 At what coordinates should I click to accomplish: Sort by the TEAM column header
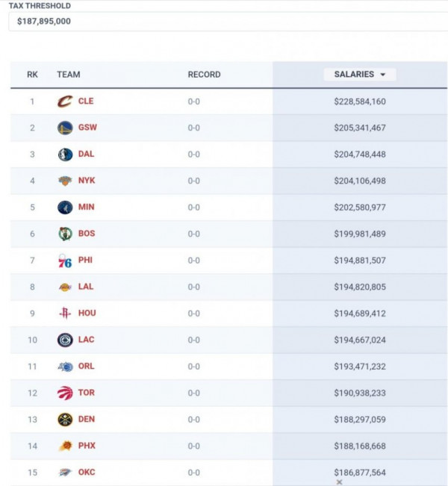pos(69,75)
